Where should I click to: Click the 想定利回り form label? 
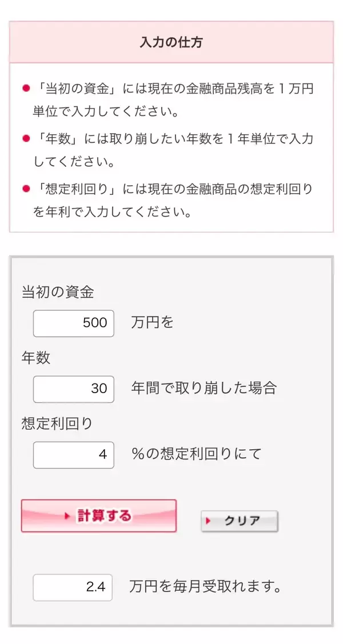[57, 423]
